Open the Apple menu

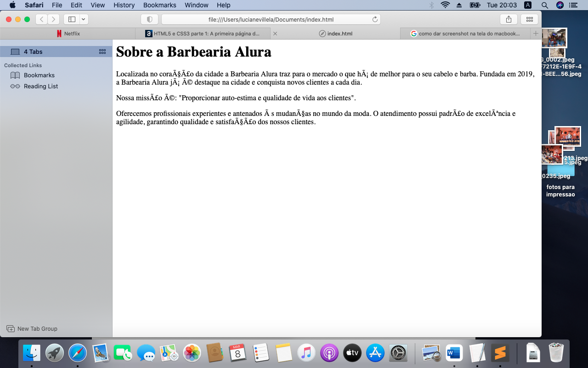pyautogui.click(x=12, y=5)
